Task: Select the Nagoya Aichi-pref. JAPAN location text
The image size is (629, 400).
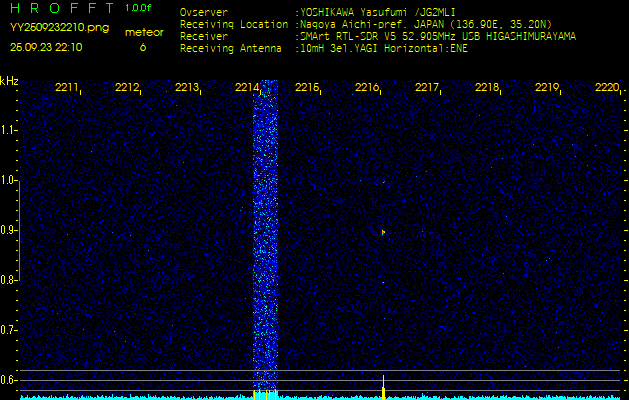Action: pyautogui.click(x=424, y=24)
